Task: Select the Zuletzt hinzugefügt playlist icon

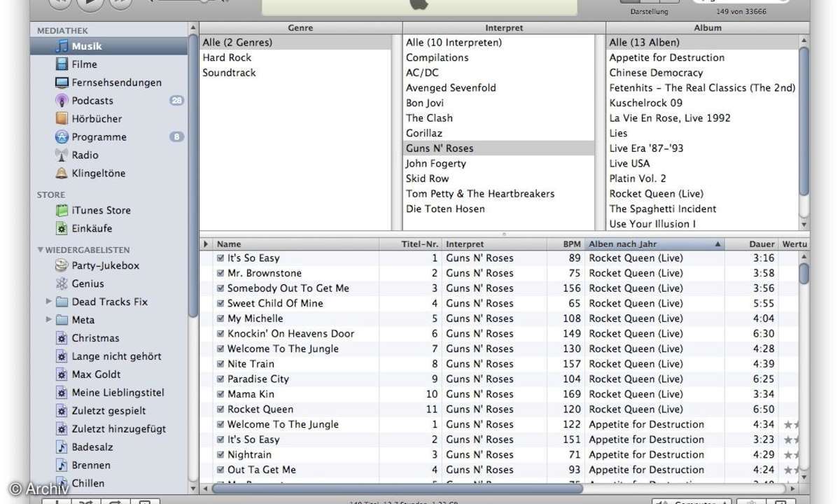Action: click(62, 429)
